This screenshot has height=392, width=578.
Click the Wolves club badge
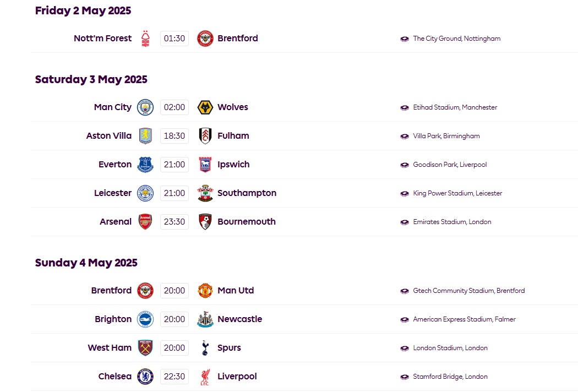pos(205,107)
